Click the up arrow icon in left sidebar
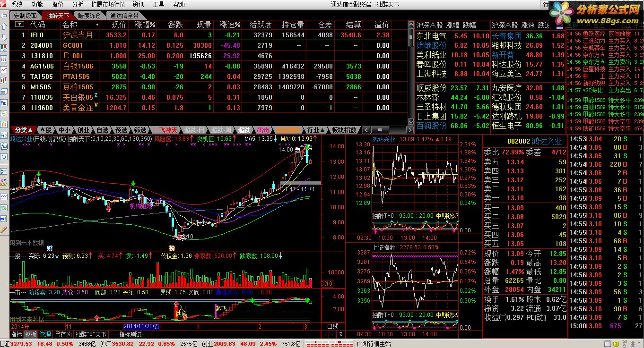The height and width of the screenshot is (348, 644). [x=4, y=26]
